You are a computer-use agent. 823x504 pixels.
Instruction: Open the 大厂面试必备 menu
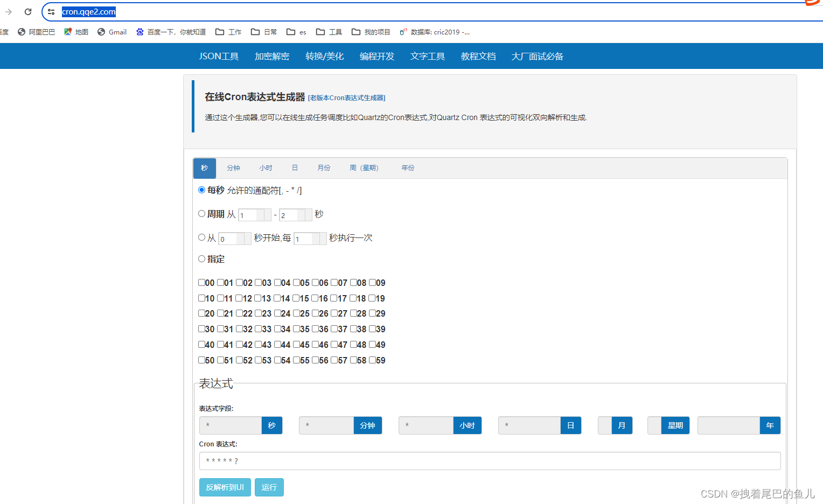pyautogui.click(x=538, y=56)
